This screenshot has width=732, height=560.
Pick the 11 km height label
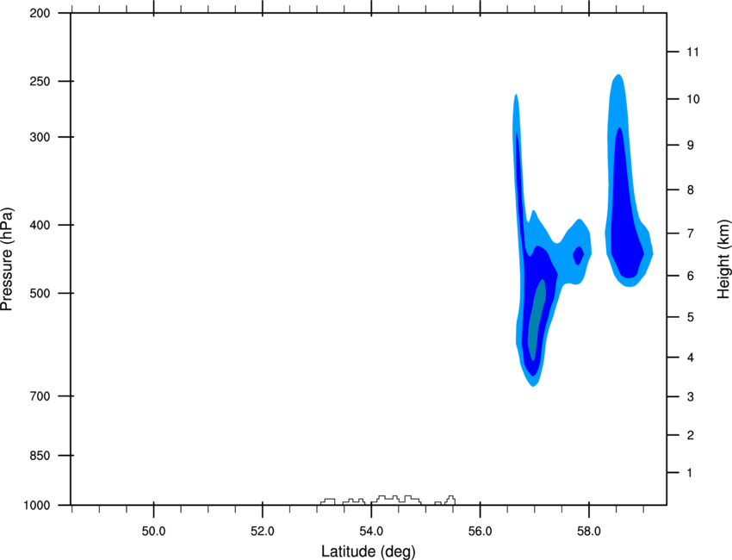click(692, 52)
